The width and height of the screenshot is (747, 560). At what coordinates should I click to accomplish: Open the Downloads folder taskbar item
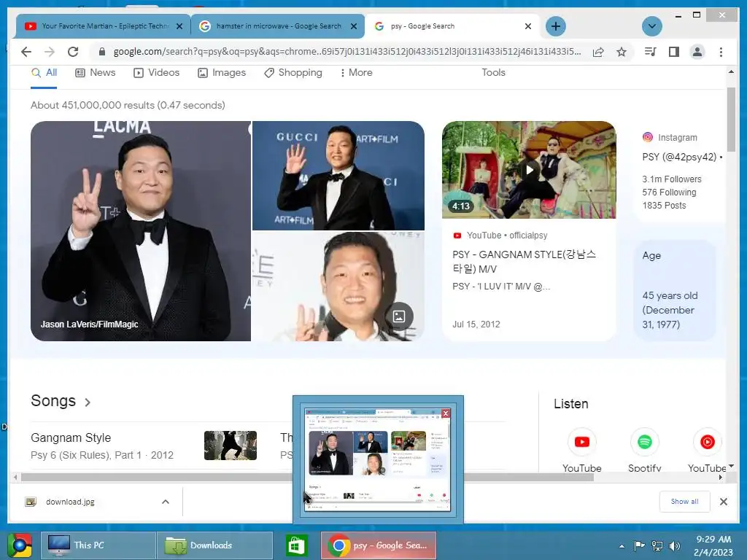(x=214, y=545)
